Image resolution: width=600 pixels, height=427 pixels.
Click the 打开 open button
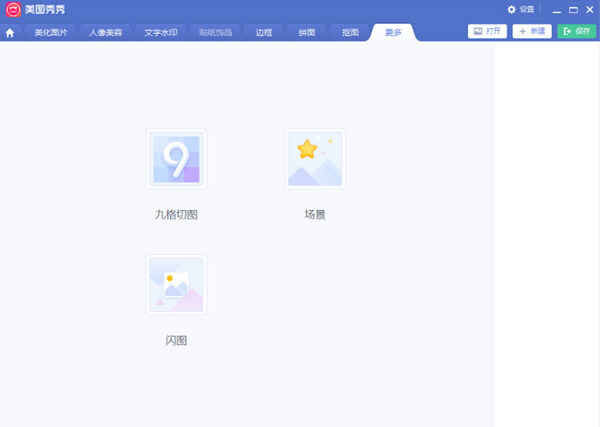[x=487, y=31]
